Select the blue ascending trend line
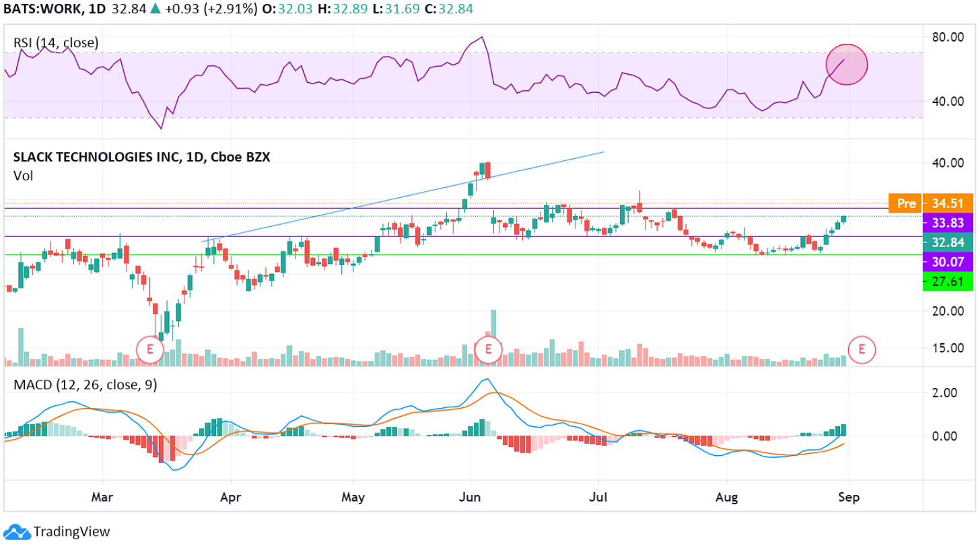This screenshot has width=980, height=544. [404, 195]
